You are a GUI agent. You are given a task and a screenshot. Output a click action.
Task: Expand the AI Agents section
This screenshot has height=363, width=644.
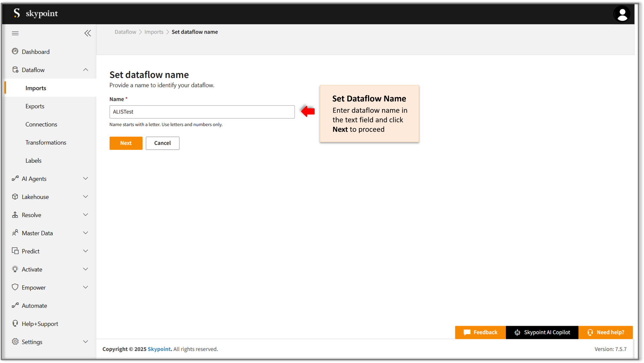(x=86, y=178)
